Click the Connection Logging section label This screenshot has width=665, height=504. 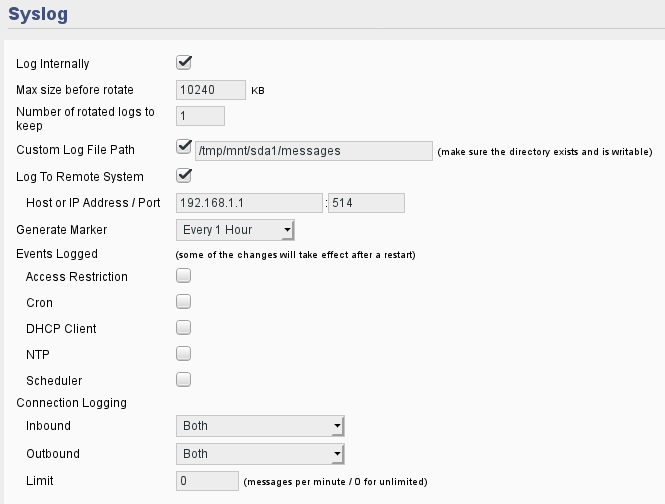71,403
